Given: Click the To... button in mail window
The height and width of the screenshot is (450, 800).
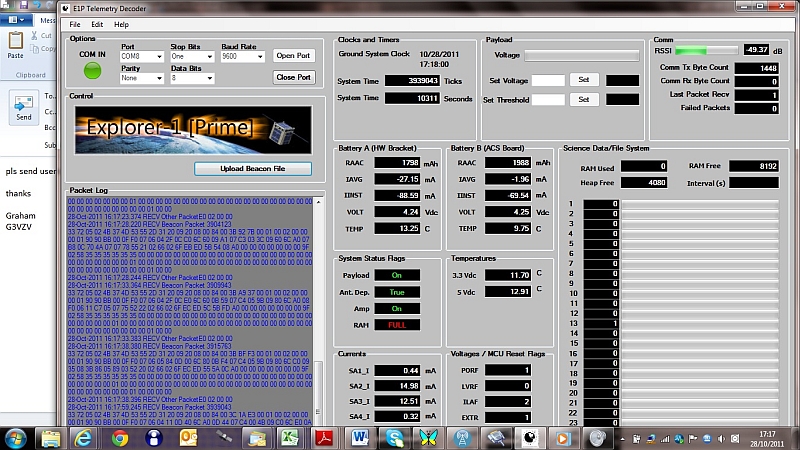Looking at the screenshot, I should coord(49,96).
